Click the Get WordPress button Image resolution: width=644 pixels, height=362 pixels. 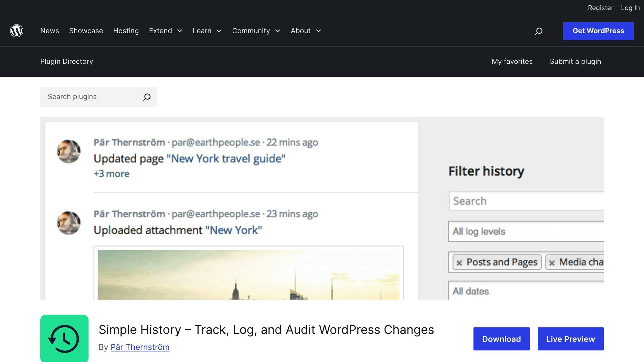pyautogui.click(x=598, y=31)
